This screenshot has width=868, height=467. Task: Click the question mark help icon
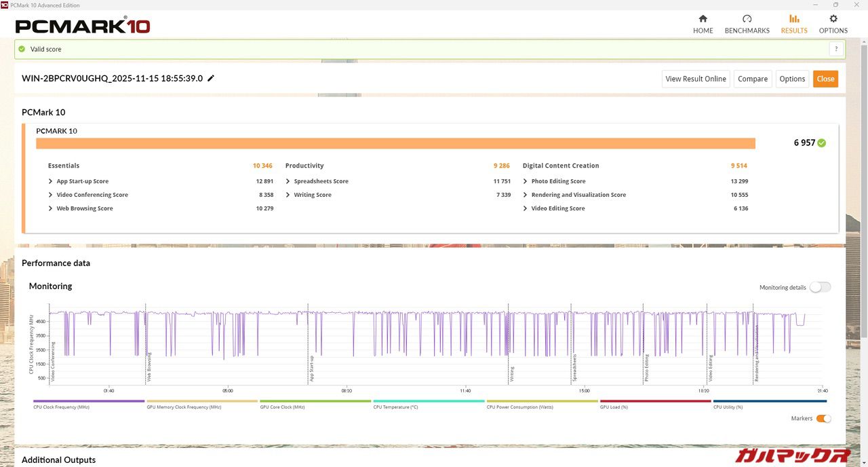click(x=836, y=49)
